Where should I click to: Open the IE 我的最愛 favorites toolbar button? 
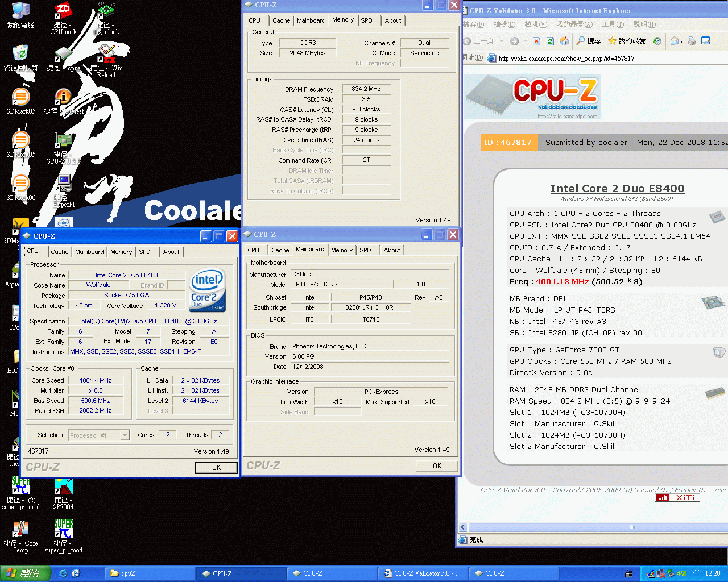[627, 41]
